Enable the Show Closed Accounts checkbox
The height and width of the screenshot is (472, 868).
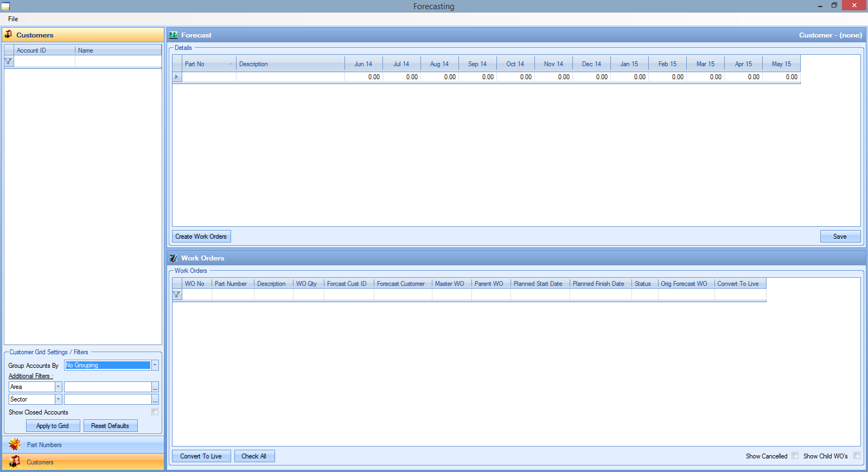point(155,412)
